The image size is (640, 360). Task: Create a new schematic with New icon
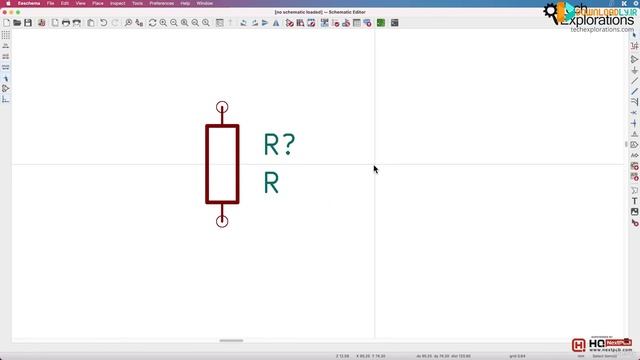[7, 23]
